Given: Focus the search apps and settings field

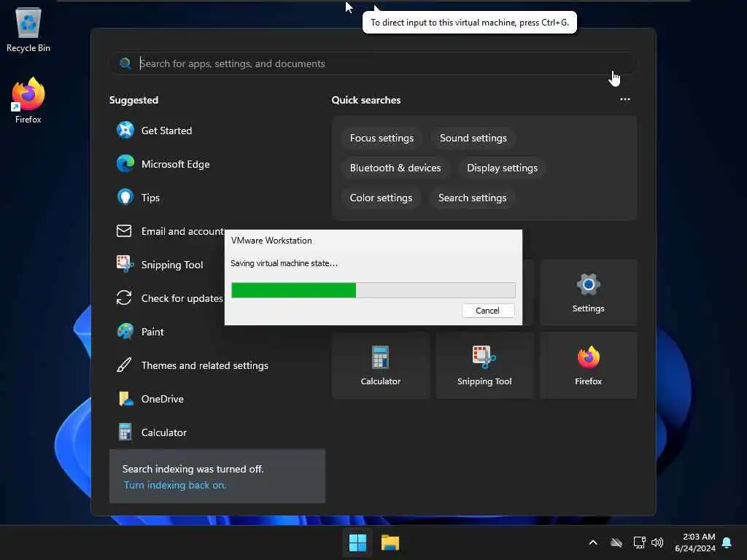Looking at the screenshot, I should coord(373,63).
